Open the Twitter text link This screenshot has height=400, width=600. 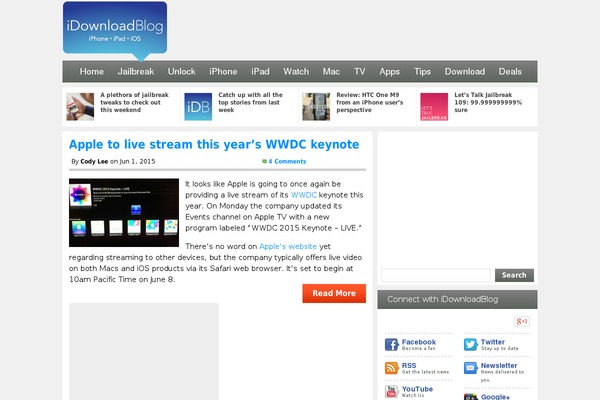coord(492,342)
